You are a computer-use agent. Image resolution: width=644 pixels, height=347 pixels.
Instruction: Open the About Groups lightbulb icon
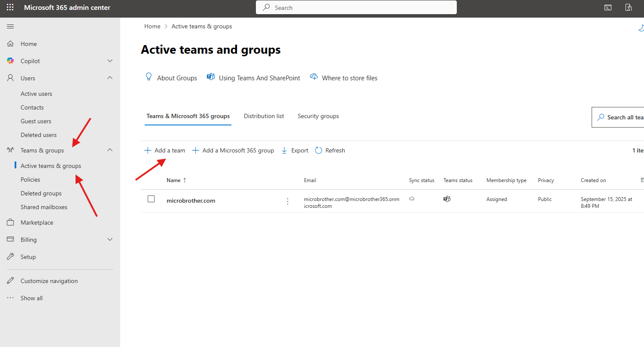[149, 77]
